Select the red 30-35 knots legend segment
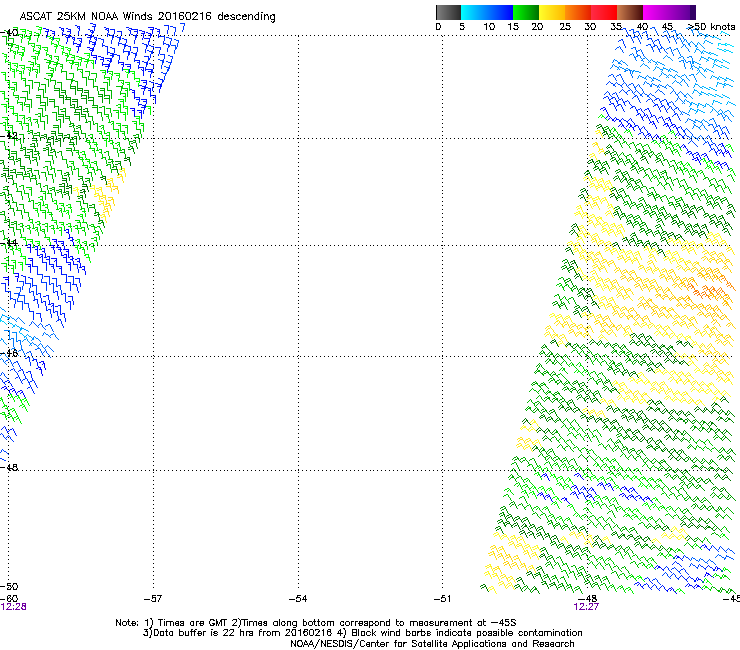The image size is (740, 650). (x=604, y=12)
